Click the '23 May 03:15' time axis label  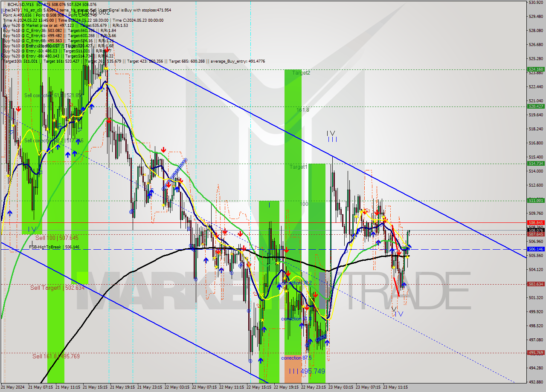point(340,388)
